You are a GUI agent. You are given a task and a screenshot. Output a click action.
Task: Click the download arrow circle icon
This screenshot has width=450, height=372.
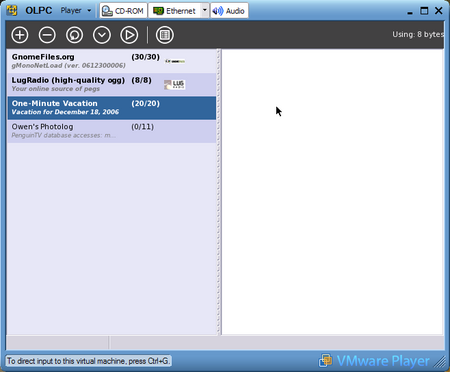[102, 35]
